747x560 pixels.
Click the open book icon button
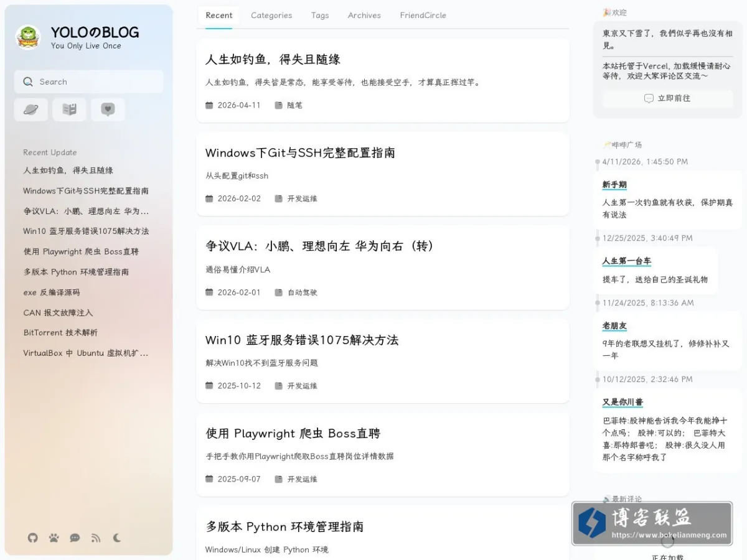click(69, 110)
